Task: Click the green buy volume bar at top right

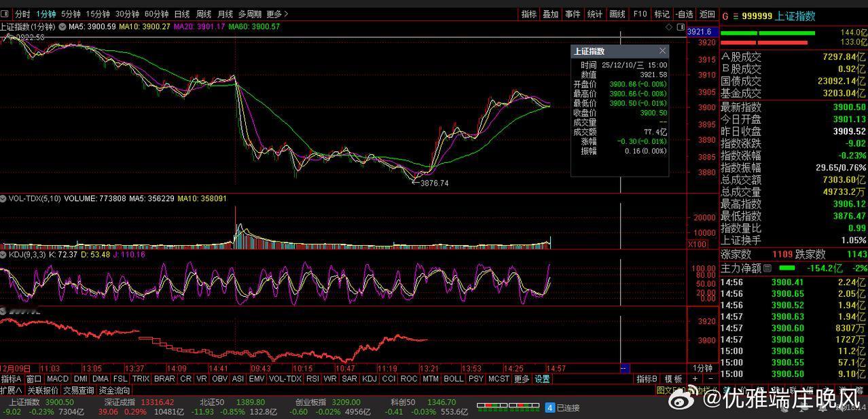Action: pyautogui.click(x=767, y=33)
